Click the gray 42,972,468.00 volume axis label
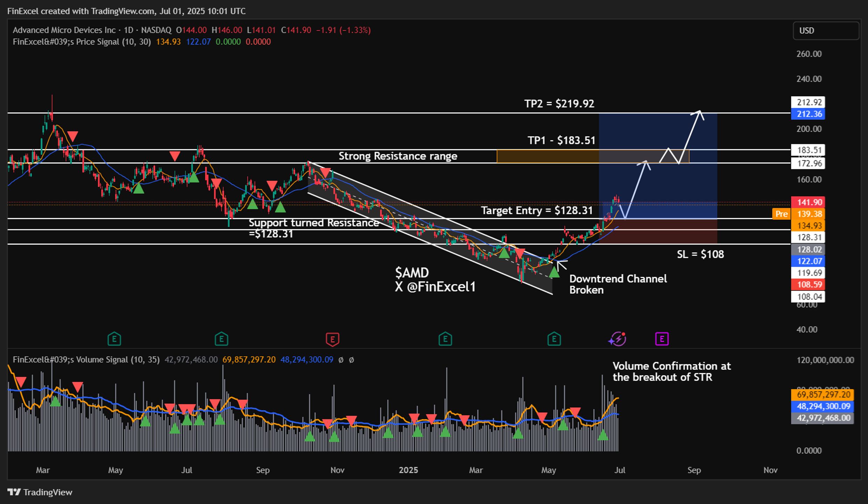 click(823, 418)
